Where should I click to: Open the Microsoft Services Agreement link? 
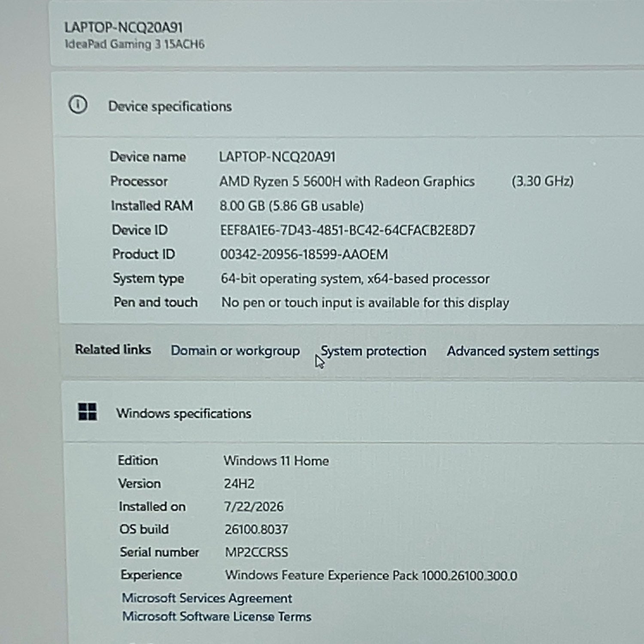pyautogui.click(x=207, y=598)
